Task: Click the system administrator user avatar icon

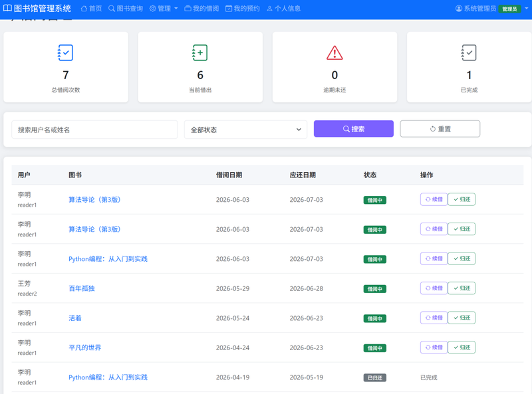Action: [x=459, y=9]
